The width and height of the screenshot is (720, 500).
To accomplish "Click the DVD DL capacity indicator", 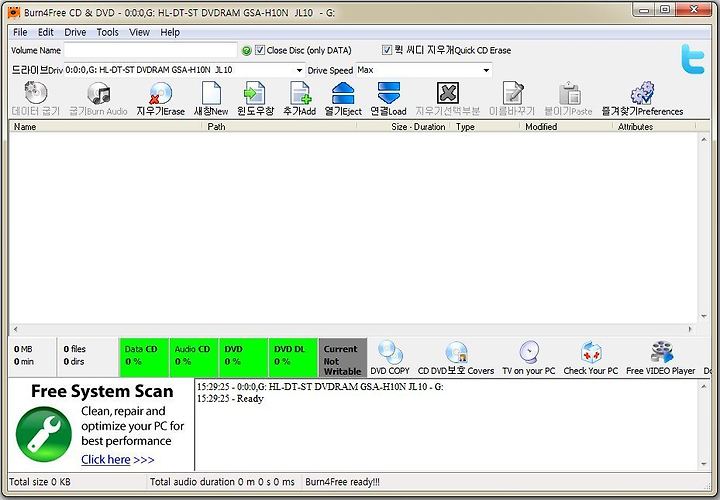I will 293,358.
